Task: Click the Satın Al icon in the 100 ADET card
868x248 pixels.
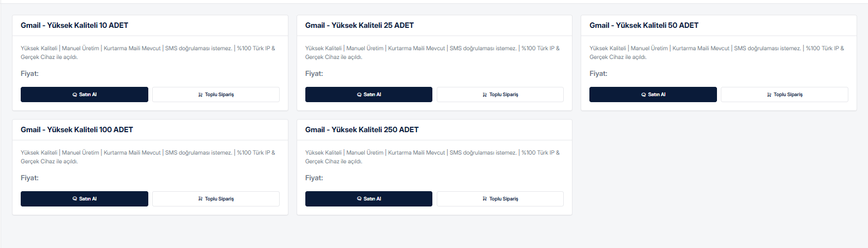Action: pos(75,199)
